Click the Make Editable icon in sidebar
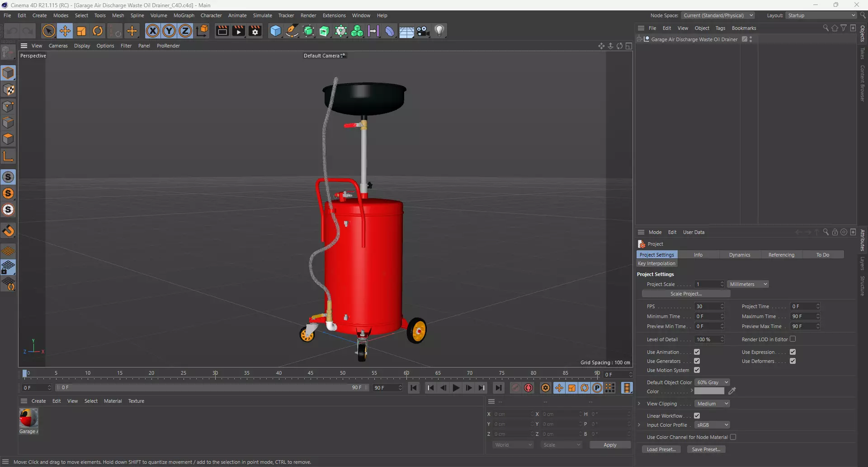Image resolution: width=868 pixels, height=467 pixels. tap(8, 52)
